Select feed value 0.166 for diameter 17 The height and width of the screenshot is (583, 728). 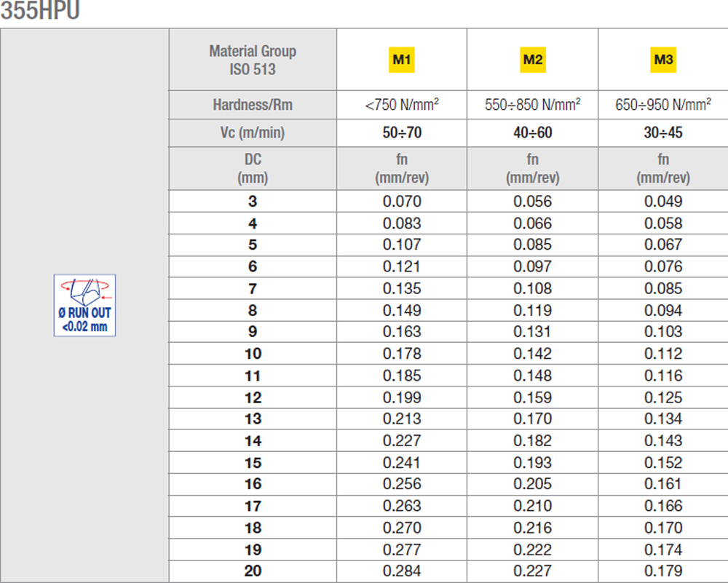pyautogui.click(x=663, y=505)
